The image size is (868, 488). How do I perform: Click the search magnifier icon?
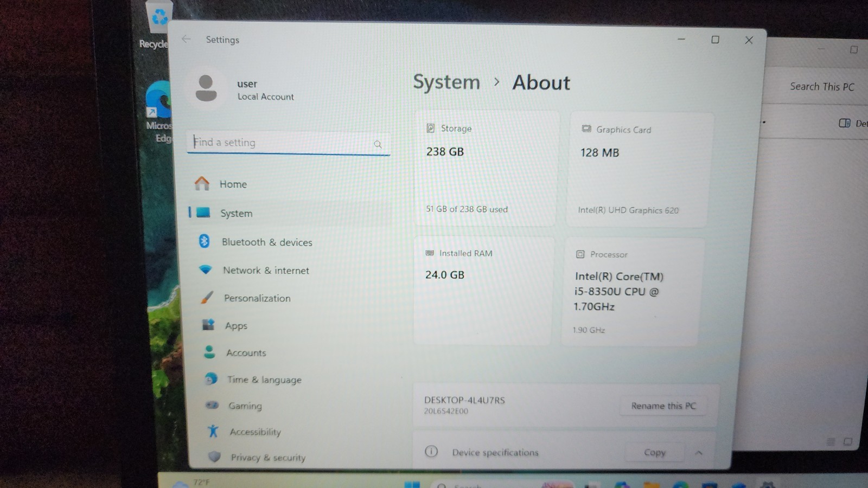point(378,144)
